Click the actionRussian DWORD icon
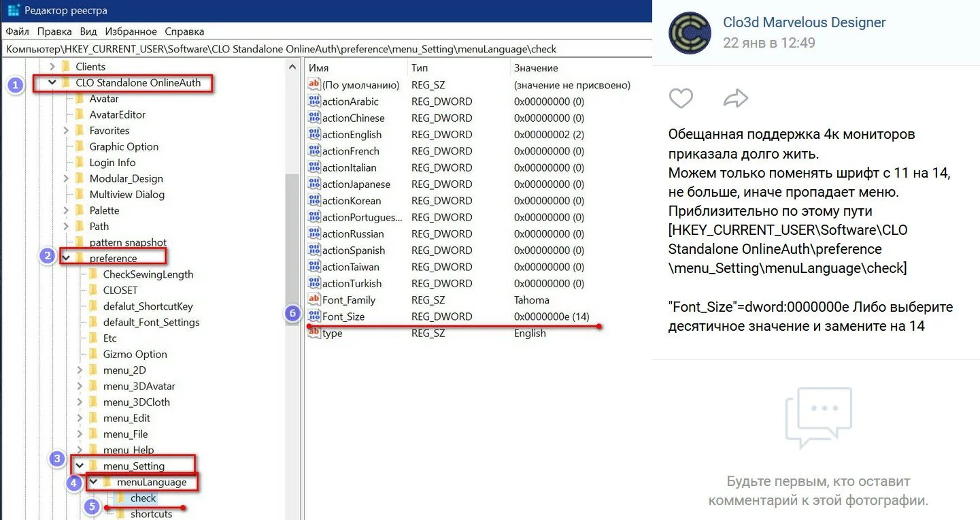This screenshot has width=980, height=520. (x=314, y=233)
